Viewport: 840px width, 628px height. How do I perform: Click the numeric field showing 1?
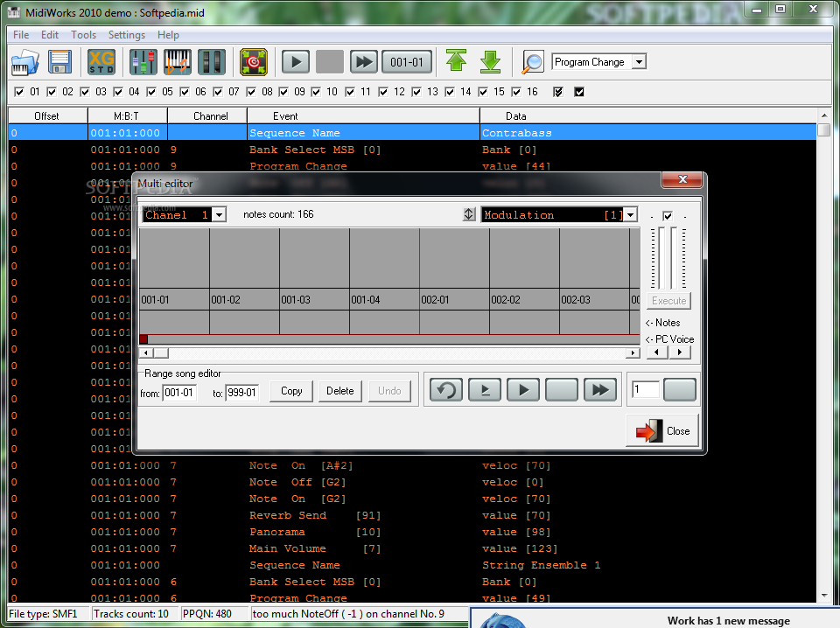pos(646,389)
